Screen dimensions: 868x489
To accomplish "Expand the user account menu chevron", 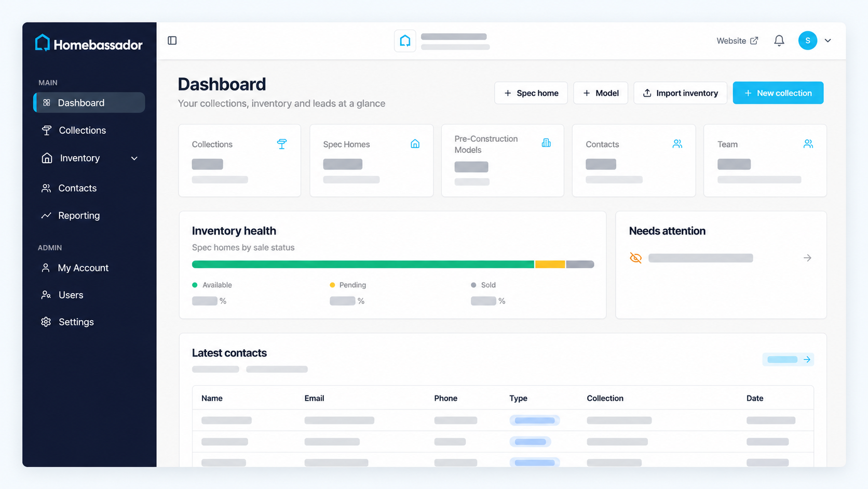I will point(828,41).
